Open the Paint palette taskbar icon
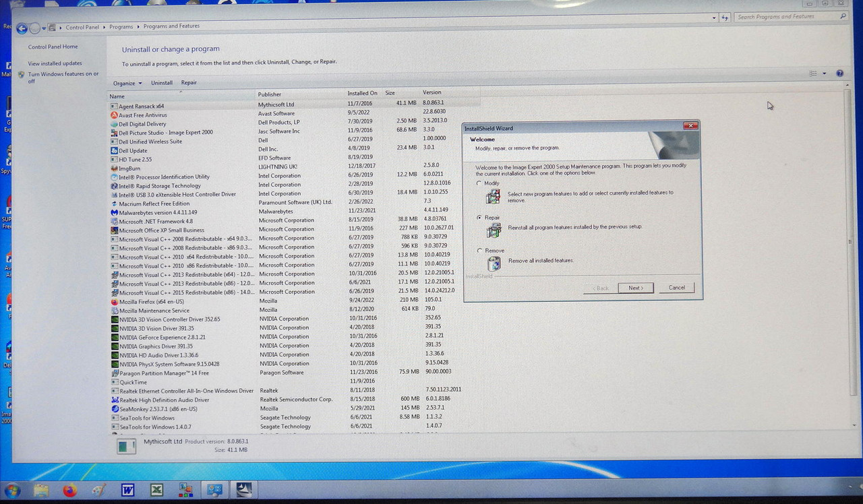863x504 pixels. (x=98, y=490)
